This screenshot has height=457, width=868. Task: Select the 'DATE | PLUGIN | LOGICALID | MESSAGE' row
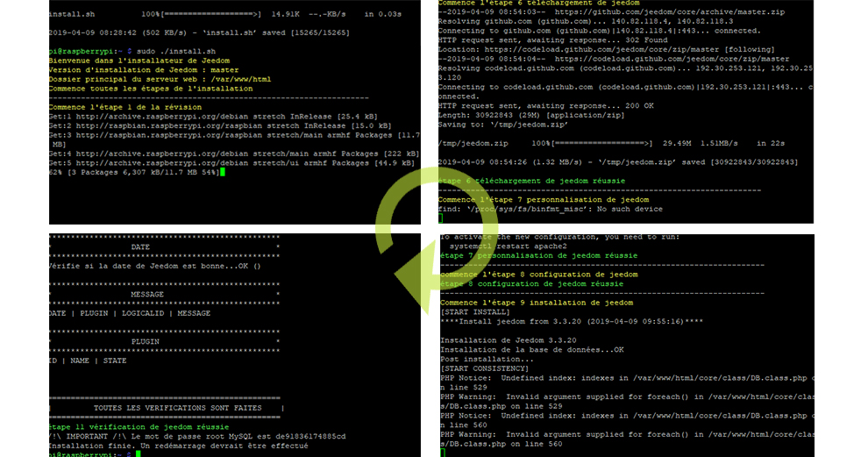pos(130,313)
